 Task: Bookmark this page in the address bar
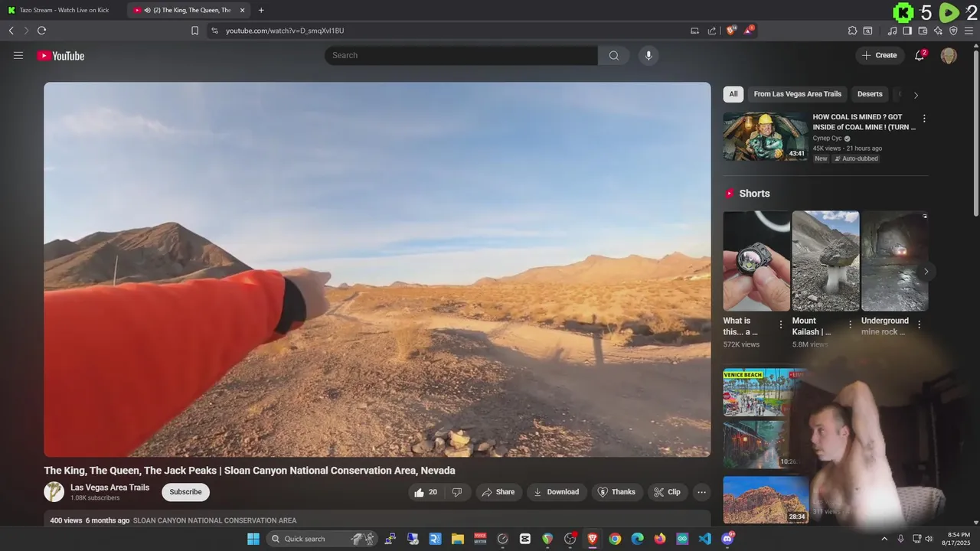tap(194, 31)
